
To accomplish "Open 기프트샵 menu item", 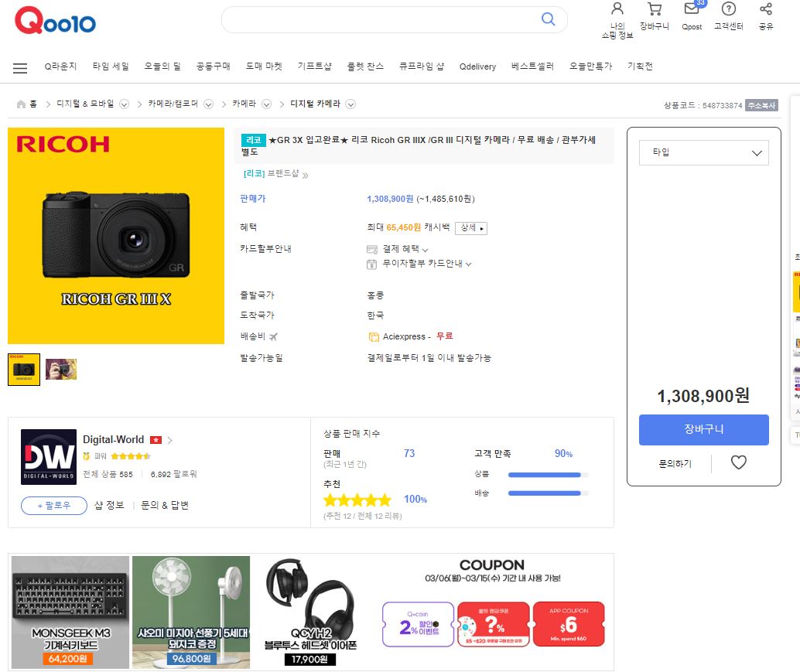I will coord(314,67).
